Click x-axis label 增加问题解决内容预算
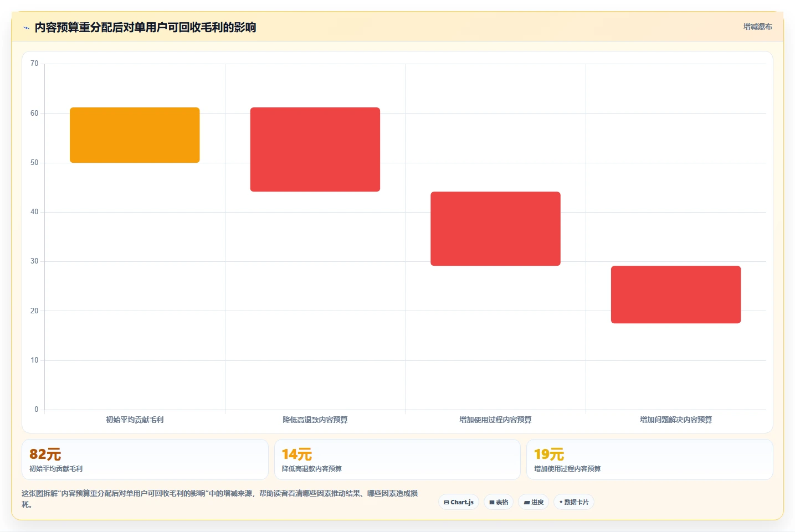This screenshot has height=532, width=795. pyautogui.click(x=676, y=420)
